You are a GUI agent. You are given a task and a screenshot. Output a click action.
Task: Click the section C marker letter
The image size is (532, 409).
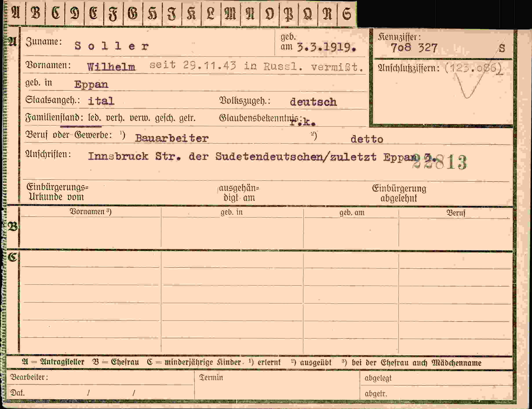pos(12,257)
